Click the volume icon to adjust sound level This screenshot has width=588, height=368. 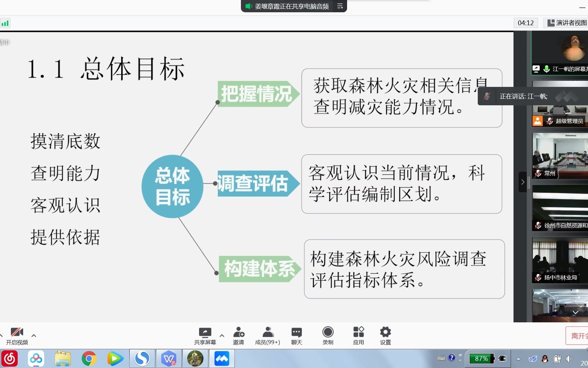569,358
